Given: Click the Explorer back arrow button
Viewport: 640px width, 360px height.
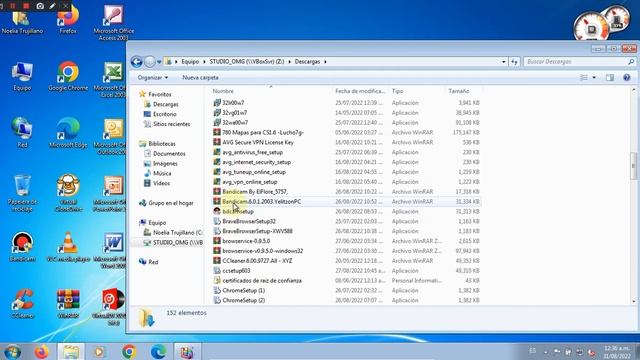Looking at the screenshot, I should (137, 62).
